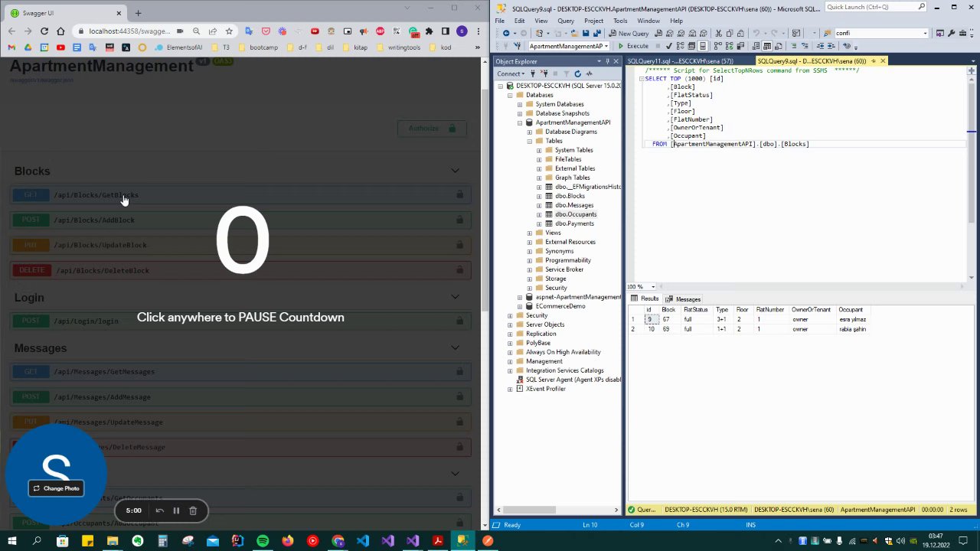Select dbo.Payments table in tree
Image resolution: width=980 pixels, height=551 pixels.
point(573,223)
